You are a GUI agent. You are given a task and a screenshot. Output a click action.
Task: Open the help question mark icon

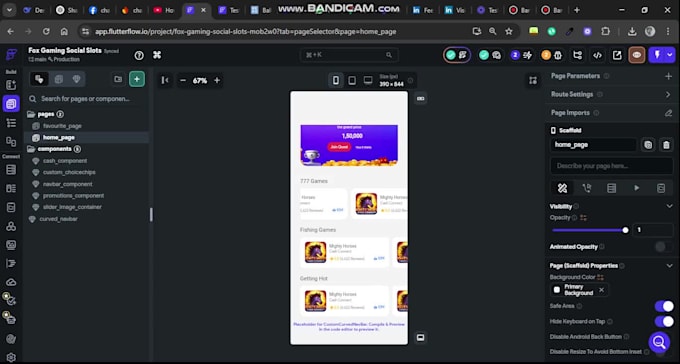coord(139,55)
